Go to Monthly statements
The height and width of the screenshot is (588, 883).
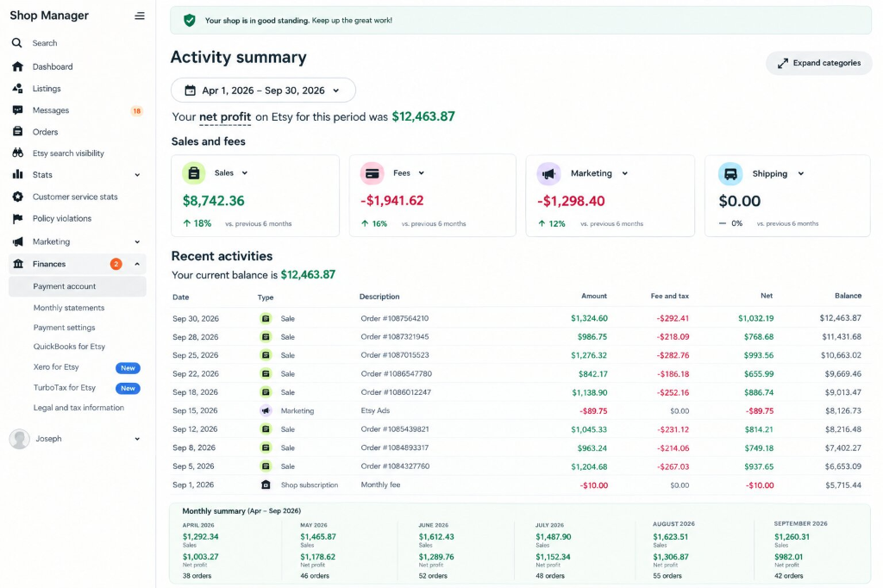click(x=69, y=308)
